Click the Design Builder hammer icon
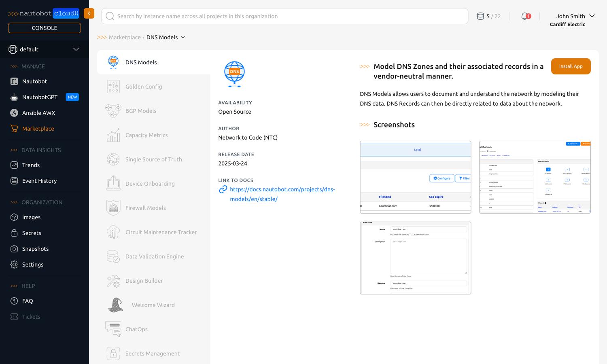The width and height of the screenshot is (607, 364). click(113, 281)
